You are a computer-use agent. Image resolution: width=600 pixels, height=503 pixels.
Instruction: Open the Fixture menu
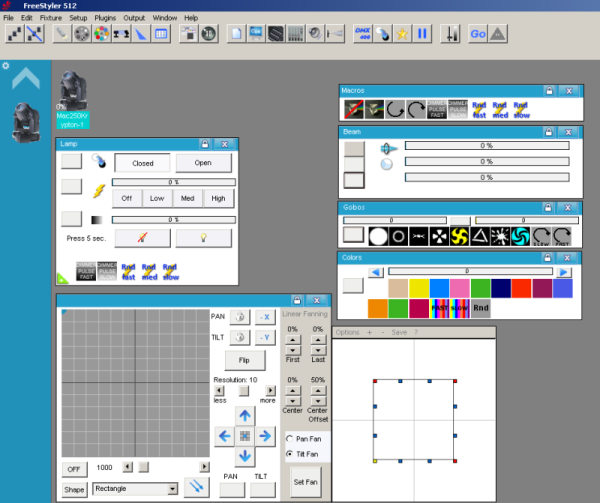tap(50, 18)
